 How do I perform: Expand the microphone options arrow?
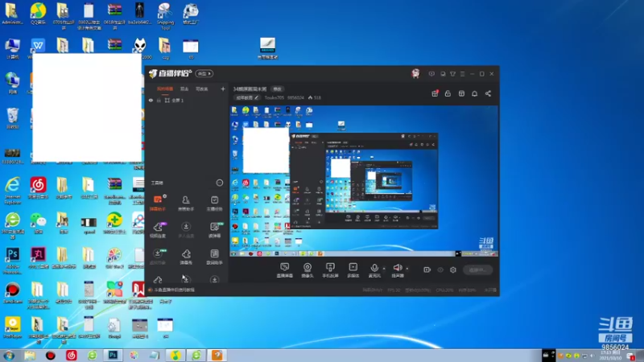(384, 269)
